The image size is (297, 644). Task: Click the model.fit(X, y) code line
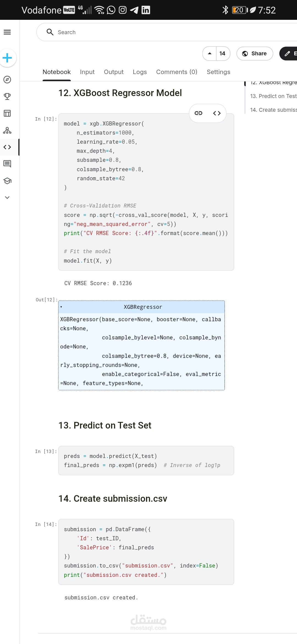click(x=88, y=261)
